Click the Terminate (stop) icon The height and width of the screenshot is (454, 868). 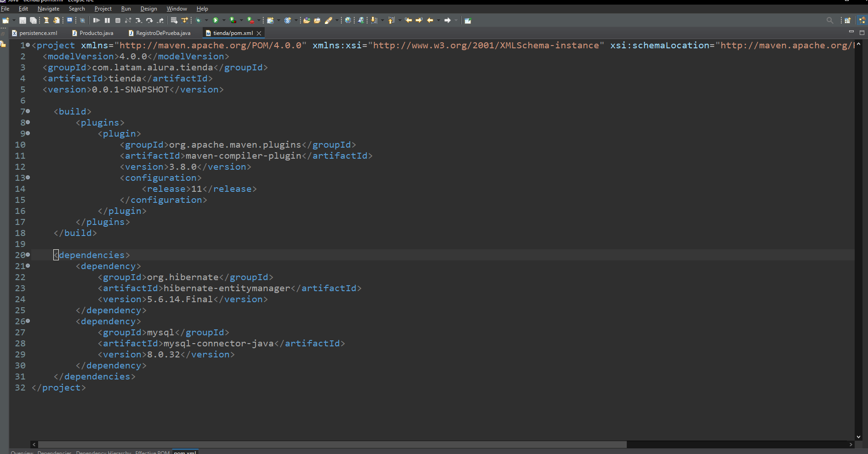click(118, 20)
